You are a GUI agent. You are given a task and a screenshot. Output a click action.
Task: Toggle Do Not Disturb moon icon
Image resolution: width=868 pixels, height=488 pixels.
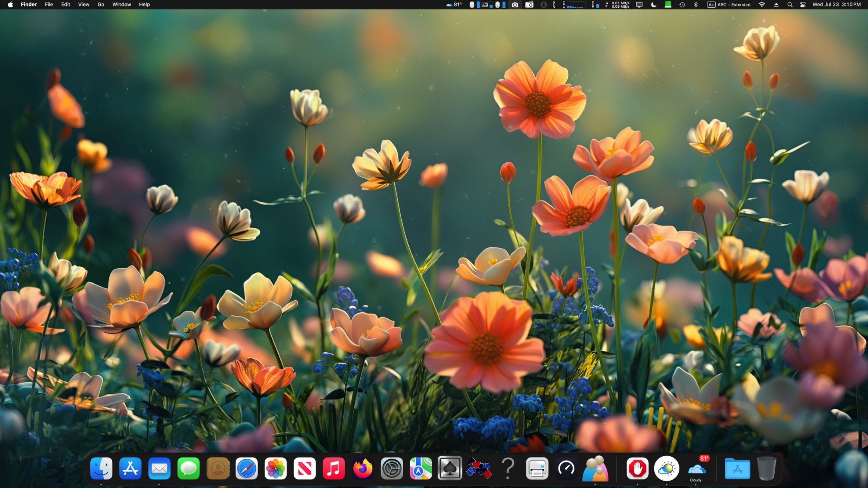coord(654,4)
